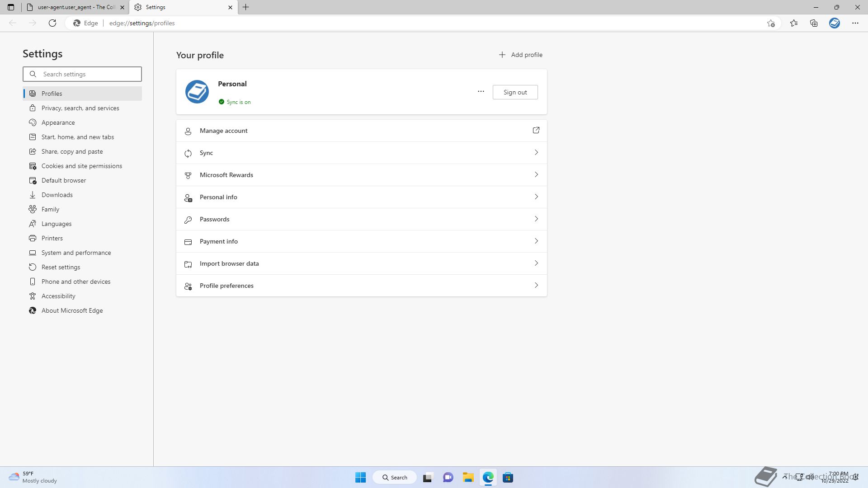The height and width of the screenshot is (488, 868).
Task: Expand Personal info row
Action: click(x=362, y=197)
